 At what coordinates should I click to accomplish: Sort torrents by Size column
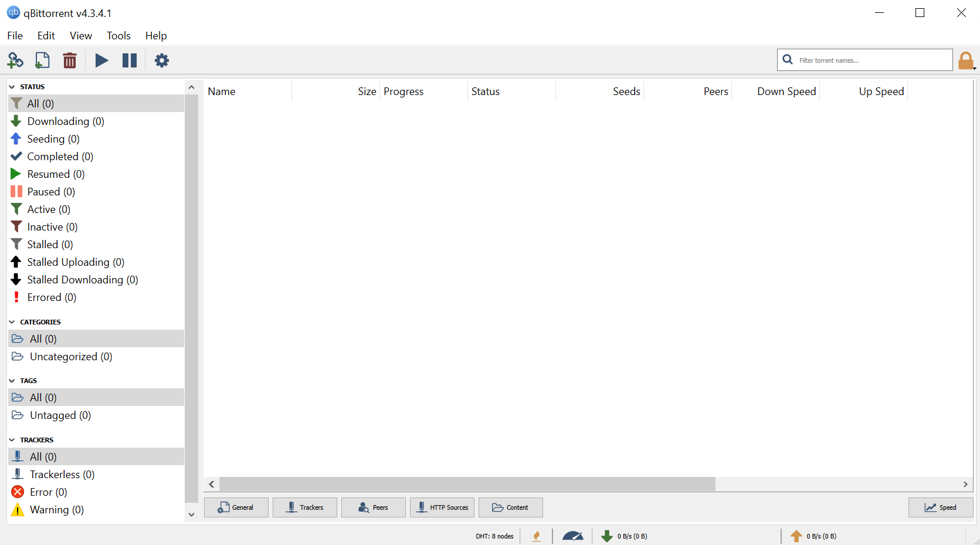335,92
